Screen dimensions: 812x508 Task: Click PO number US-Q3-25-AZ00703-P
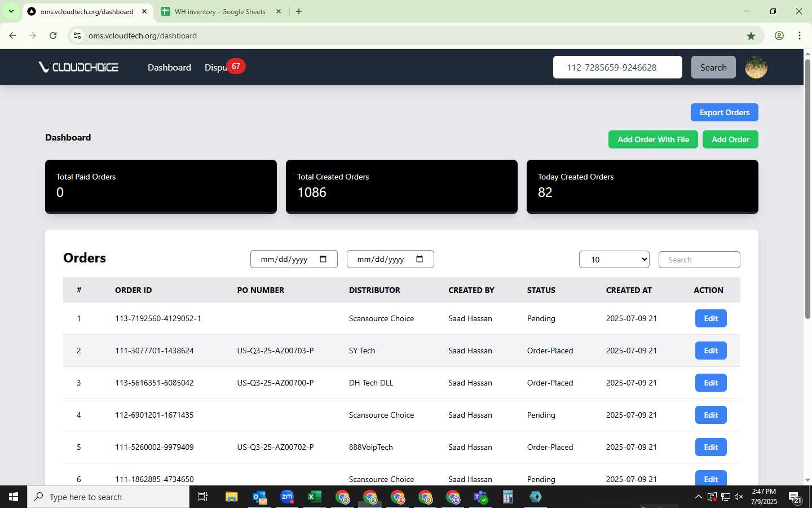coord(275,351)
